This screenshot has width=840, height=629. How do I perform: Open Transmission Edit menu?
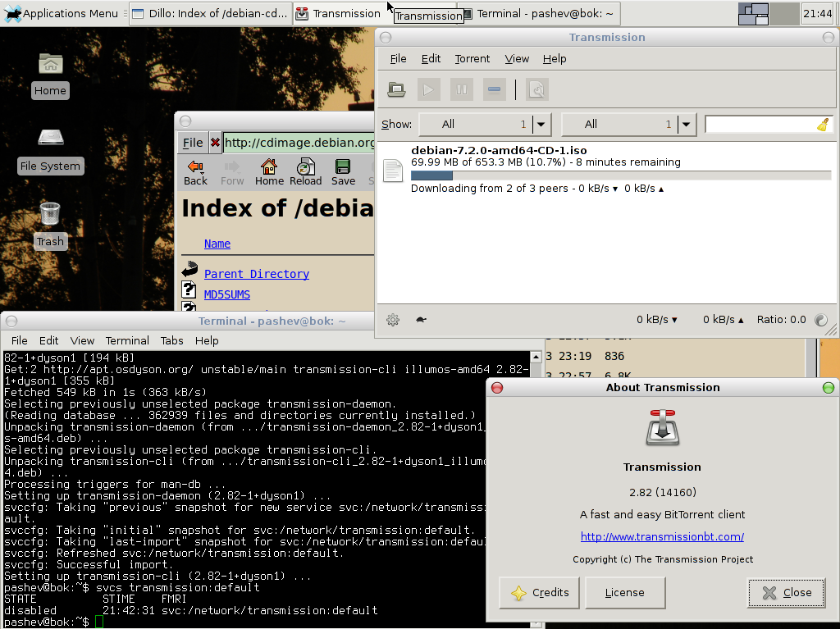[x=431, y=59]
